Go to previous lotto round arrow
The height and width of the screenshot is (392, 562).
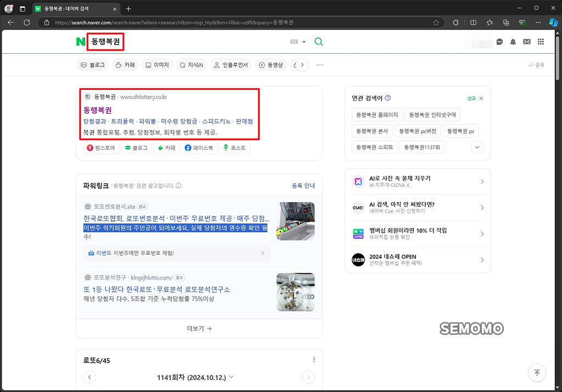pyautogui.click(x=89, y=377)
